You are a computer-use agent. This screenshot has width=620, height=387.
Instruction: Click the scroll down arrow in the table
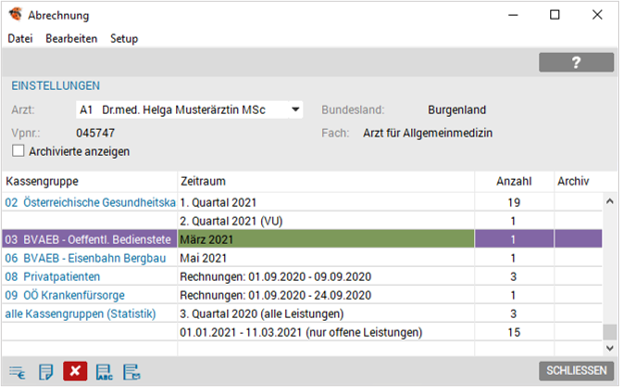[x=610, y=348]
